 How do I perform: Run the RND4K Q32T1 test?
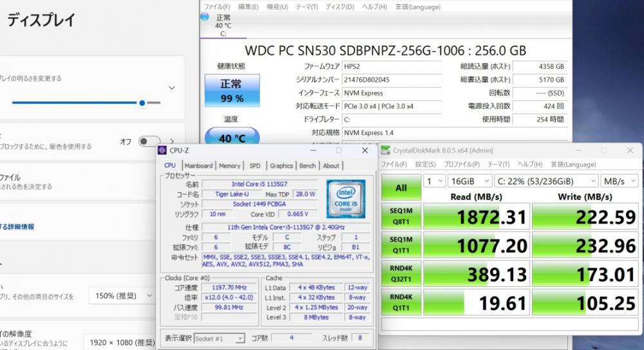click(401, 273)
